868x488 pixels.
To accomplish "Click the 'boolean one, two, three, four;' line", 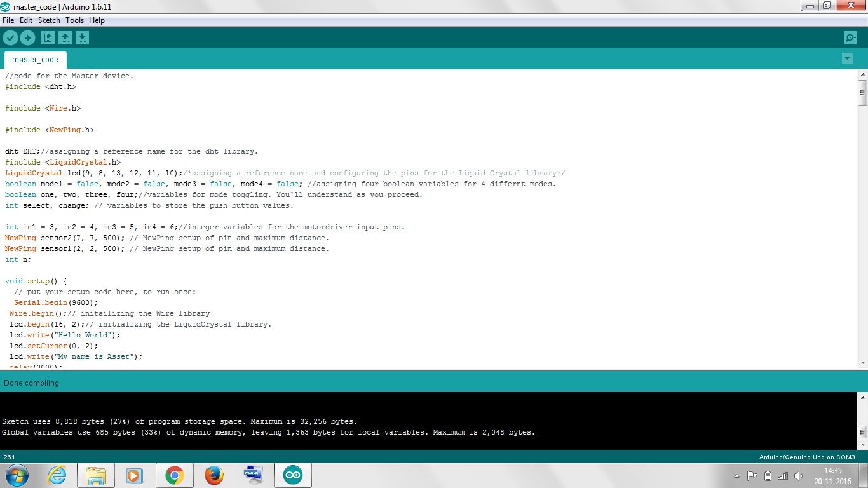I will click(x=214, y=194).
